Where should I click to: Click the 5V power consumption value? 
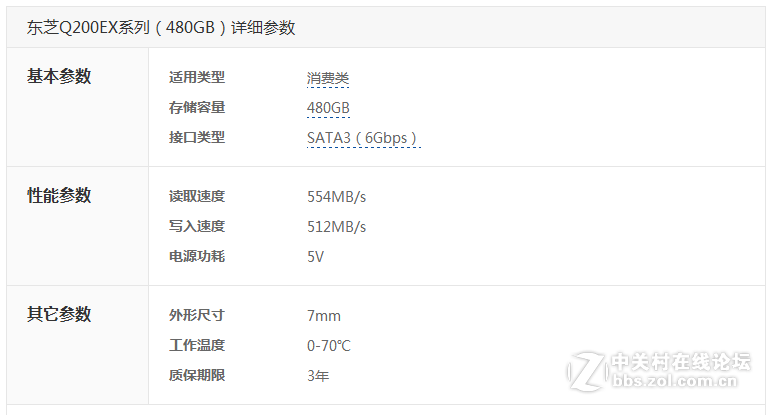[x=315, y=257]
